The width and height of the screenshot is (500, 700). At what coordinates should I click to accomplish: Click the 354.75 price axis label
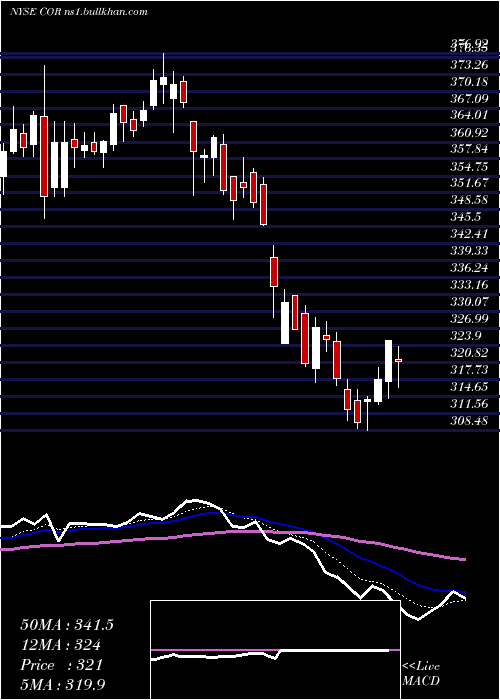469,166
